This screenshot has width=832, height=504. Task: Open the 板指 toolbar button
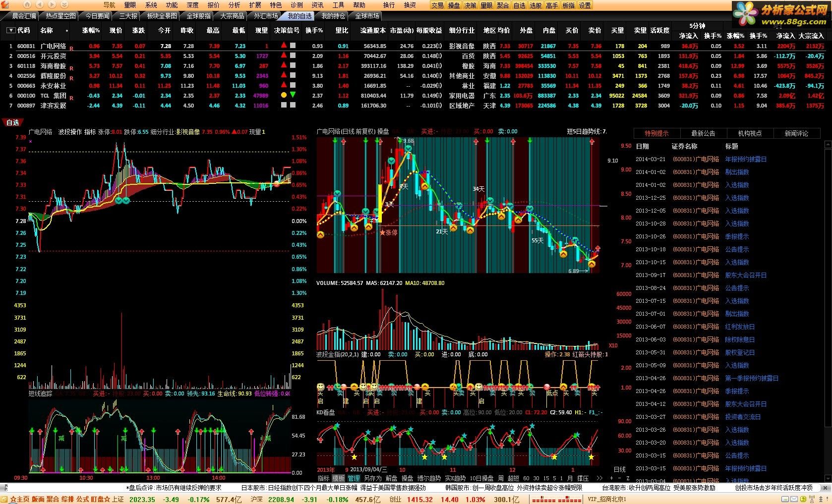click(x=568, y=5)
